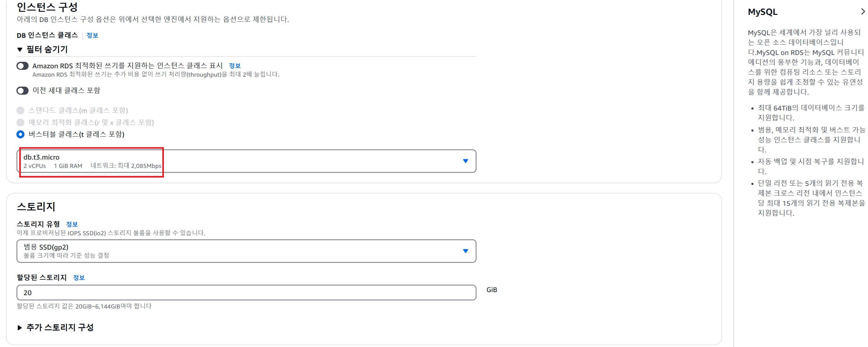868x347 pixels.
Task: Click the 인스턴스 구성 section title
Action: tap(47, 7)
